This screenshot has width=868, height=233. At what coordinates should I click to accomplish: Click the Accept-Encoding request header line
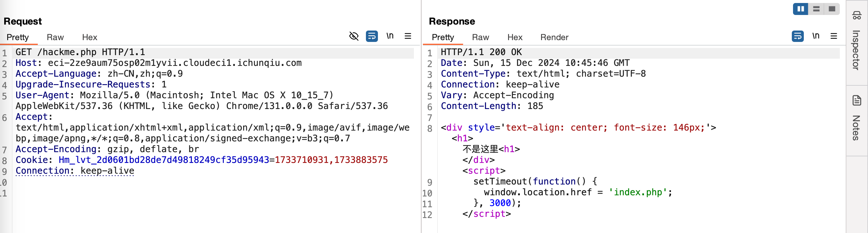pos(107,149)
